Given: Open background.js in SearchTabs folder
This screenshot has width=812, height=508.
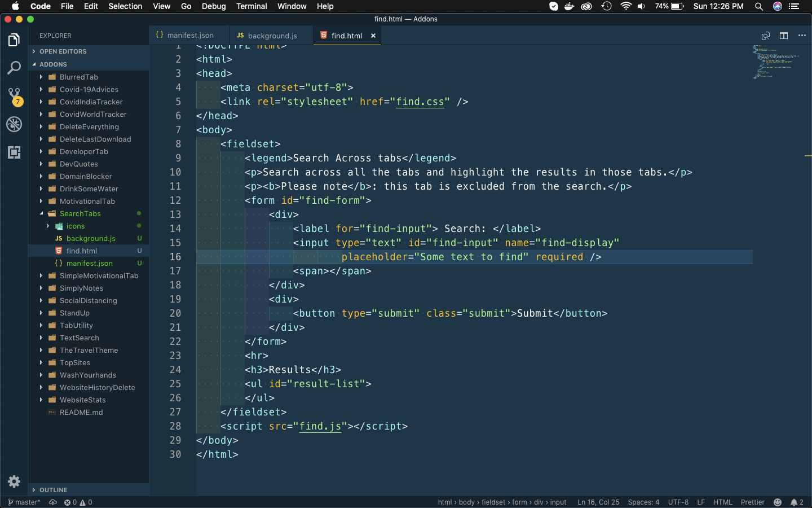Looking at the screenshot, I should (x=89, y=238).
